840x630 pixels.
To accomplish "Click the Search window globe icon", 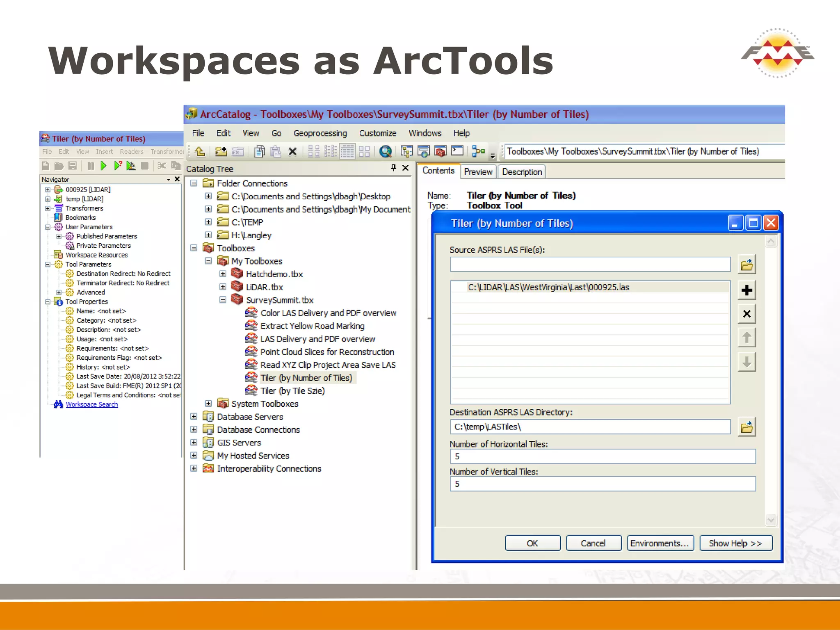I will pos(385,152).
